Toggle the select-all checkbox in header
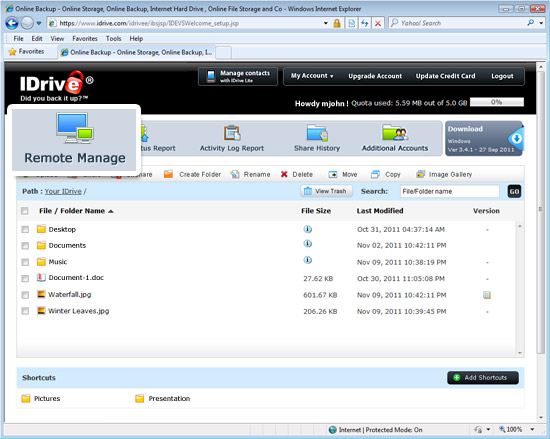This screenshot has width=550, height=439. tap(25, 211)
